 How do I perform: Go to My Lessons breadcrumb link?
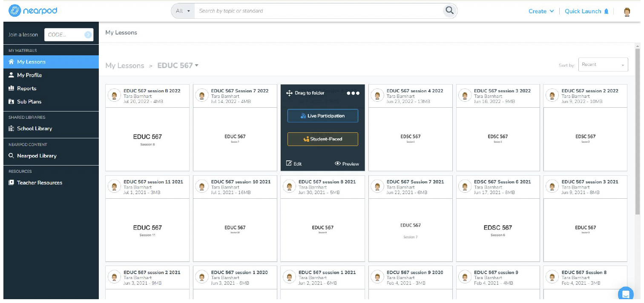tap(125, 66)
